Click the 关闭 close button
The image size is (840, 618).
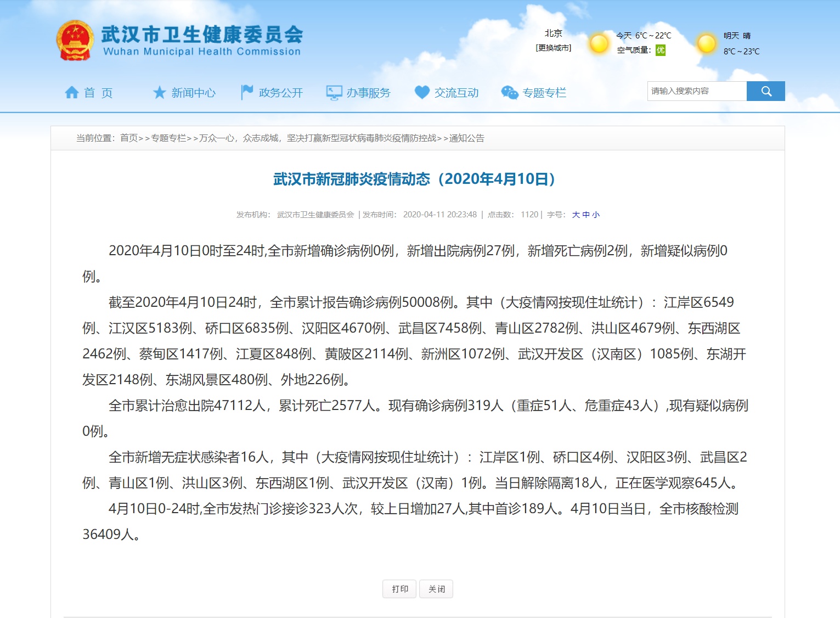click(436, 589)
